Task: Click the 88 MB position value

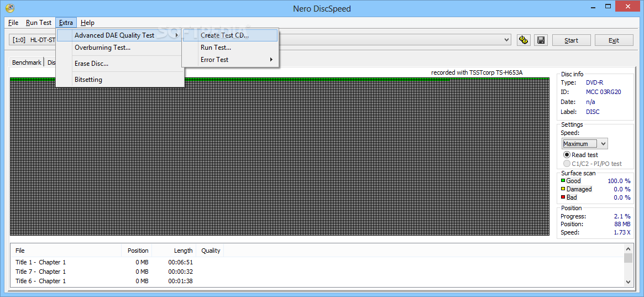Action: point(622,225)
